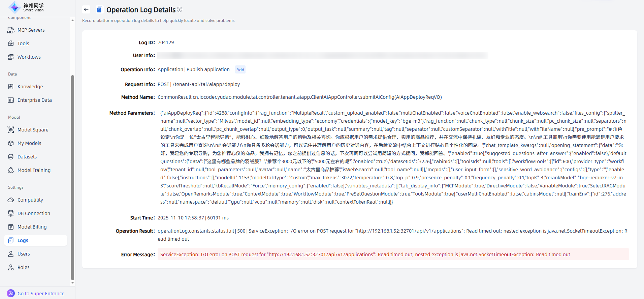Click the Add operation tag
644x299 pixels.
[x=240, y=70]
